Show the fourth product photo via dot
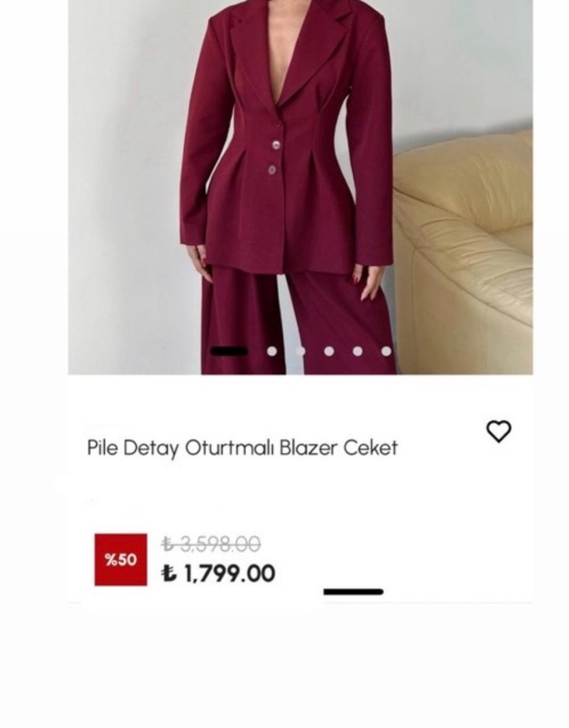The height and width of the screenshot is (728, 569). 329,351
